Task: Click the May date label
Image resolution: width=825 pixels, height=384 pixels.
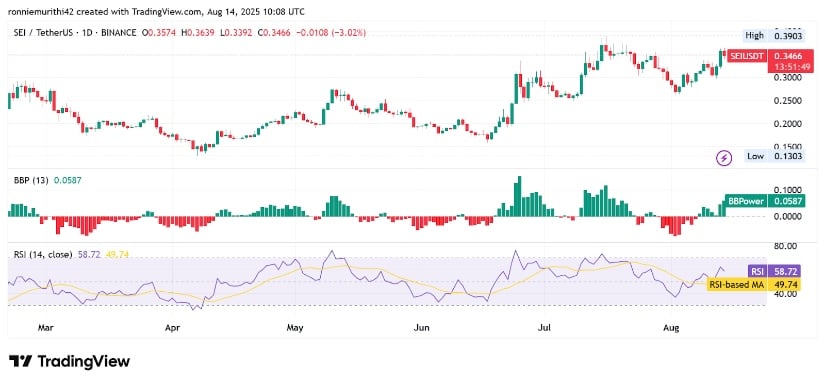Action: pos(295,328)
